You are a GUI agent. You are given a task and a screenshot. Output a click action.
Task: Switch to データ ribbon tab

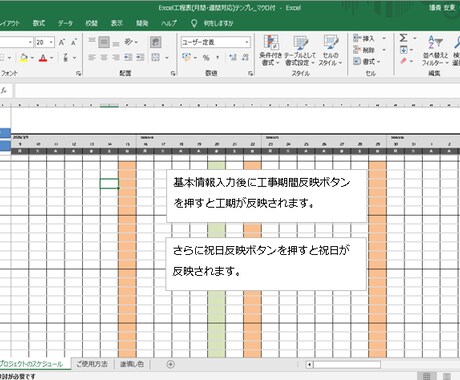(x=65, y=23)
